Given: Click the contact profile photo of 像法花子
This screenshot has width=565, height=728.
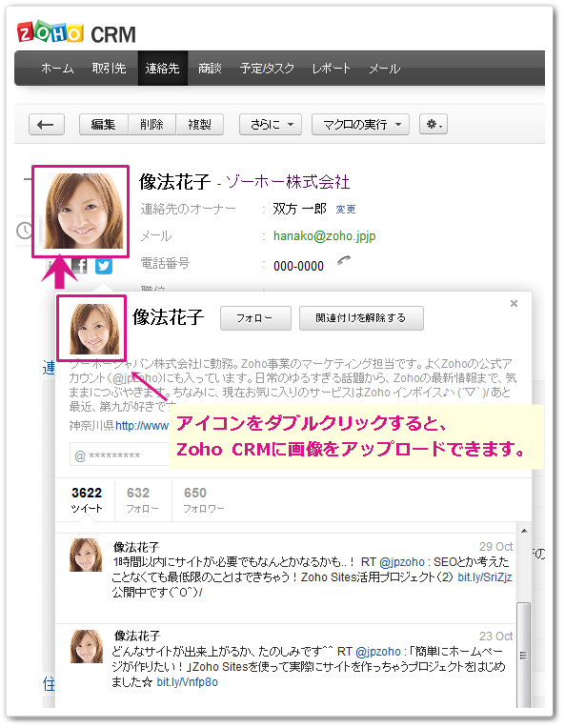Looking at the screenshot, I should point(81,212).
